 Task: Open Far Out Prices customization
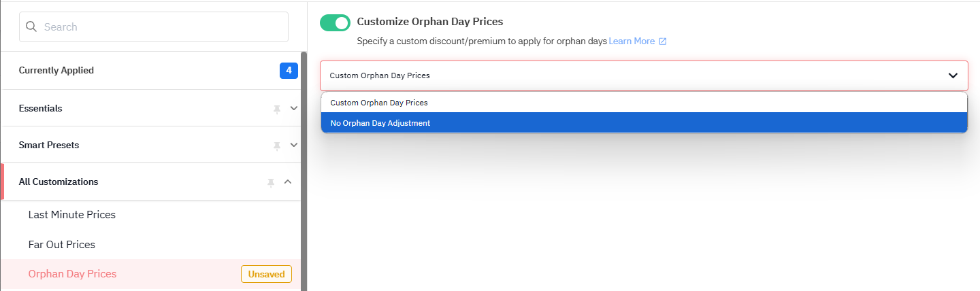tap(61, 245)
